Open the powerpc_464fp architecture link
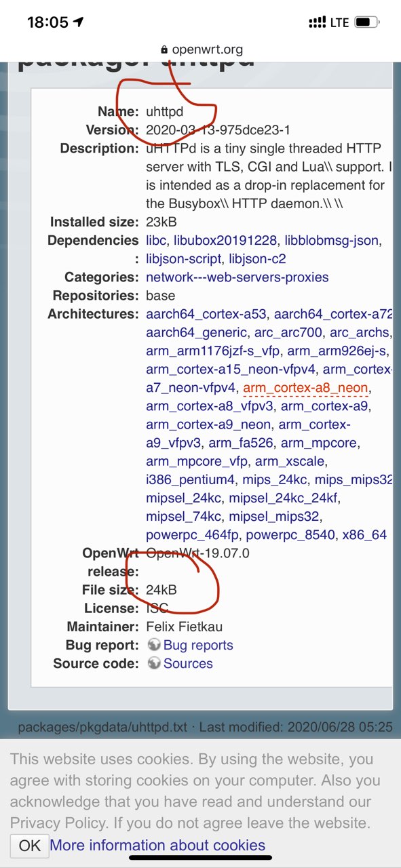This screenshot has height=868, width=401. click(x=193, y=535)
